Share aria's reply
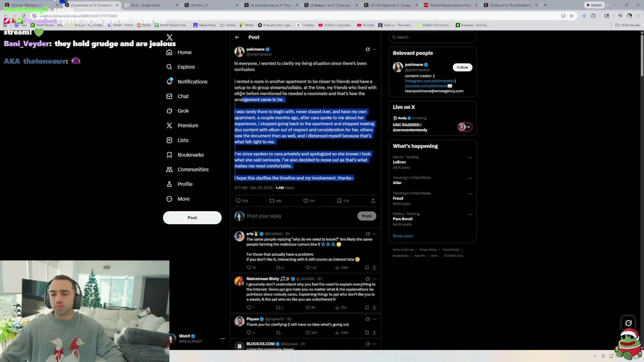 point(374,268)
